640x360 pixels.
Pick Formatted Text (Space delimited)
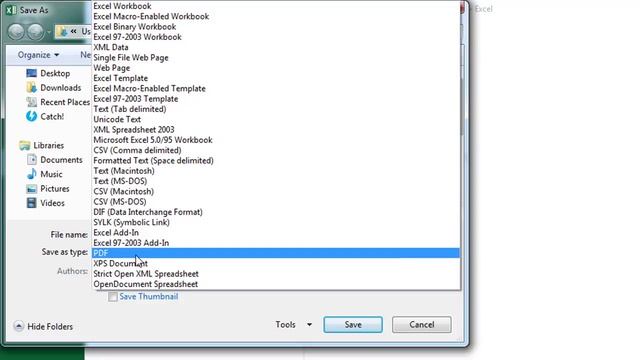(276, 160)
